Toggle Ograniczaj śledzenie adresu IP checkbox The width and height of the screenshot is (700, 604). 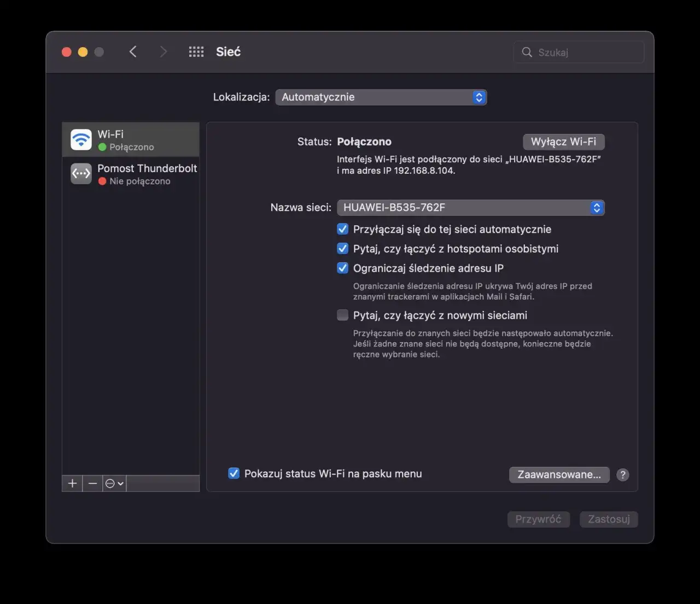click(x=343, y=268)
